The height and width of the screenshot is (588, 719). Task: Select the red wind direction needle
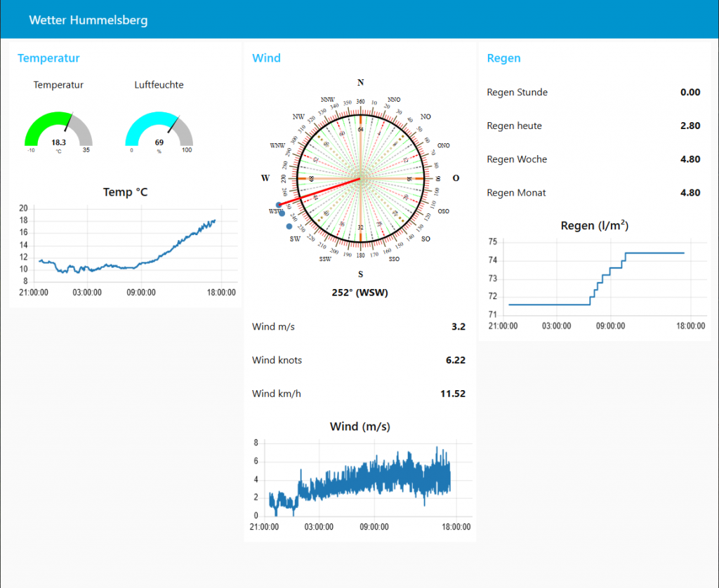pos(330,189)
